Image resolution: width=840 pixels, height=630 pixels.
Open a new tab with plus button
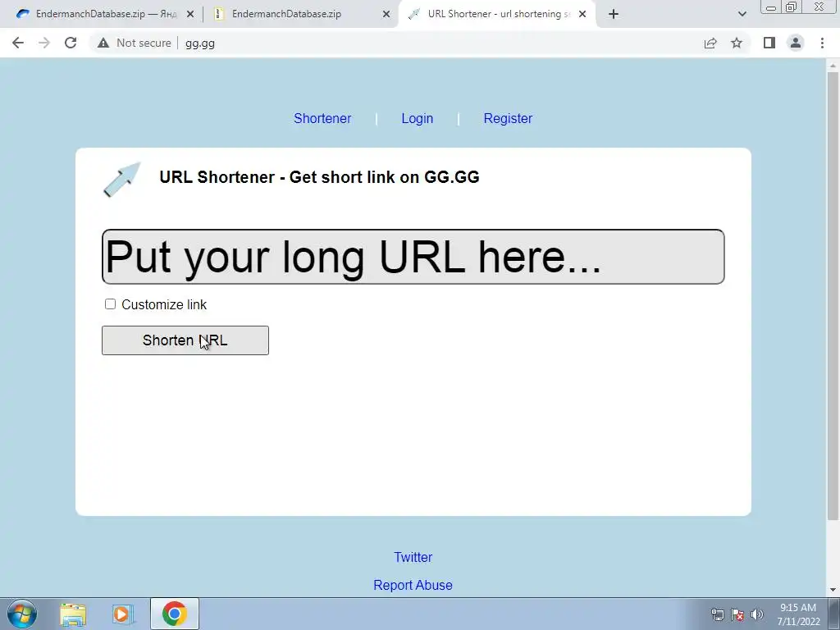pos(614,14)
